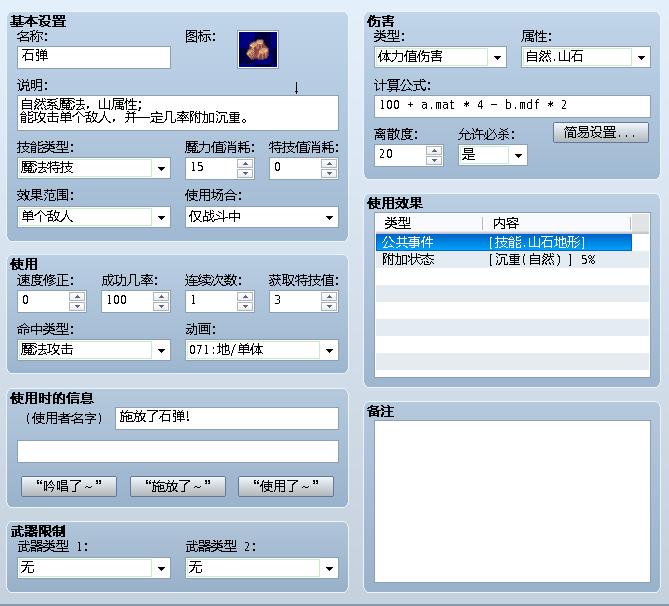Open the 属性 dropdown showing 自然.山石
Image resolution: width=669 pixels, height=606 pixels.
pos(586,57)
